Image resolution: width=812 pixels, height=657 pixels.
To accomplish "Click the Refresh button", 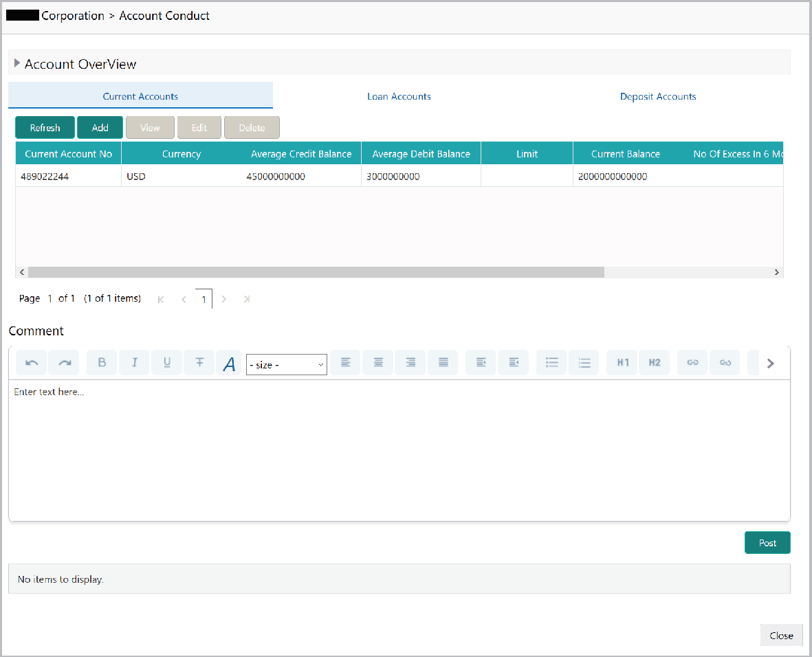I will 45,127.
